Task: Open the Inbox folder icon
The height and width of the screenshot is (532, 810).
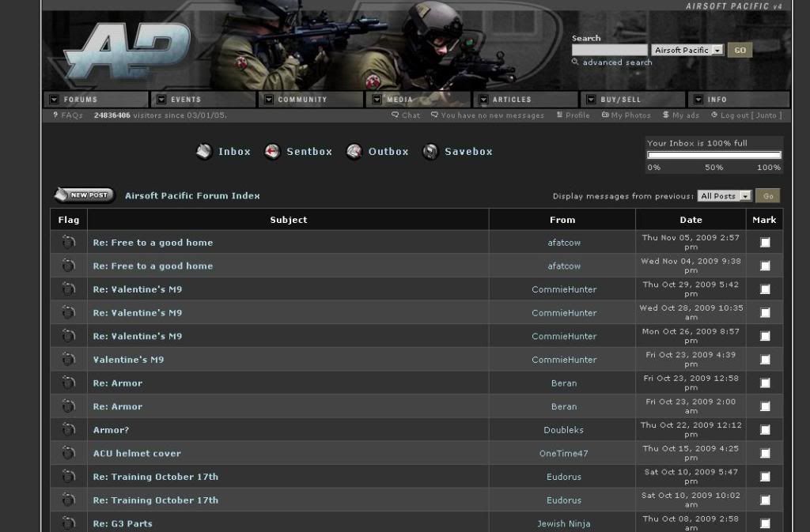Action: 204,151
